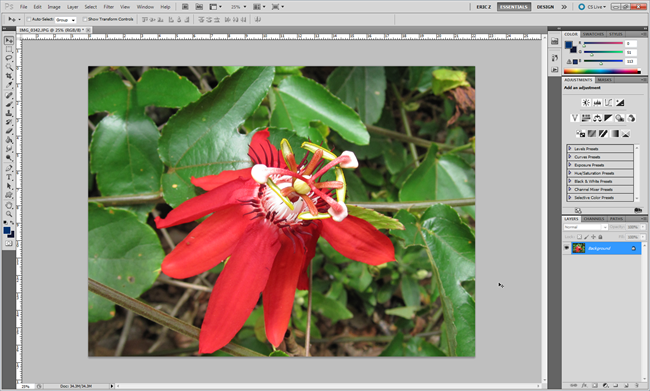
Task: Select the Move tool in toolbox
Action: pyautogui.click(x=9, y=41)
